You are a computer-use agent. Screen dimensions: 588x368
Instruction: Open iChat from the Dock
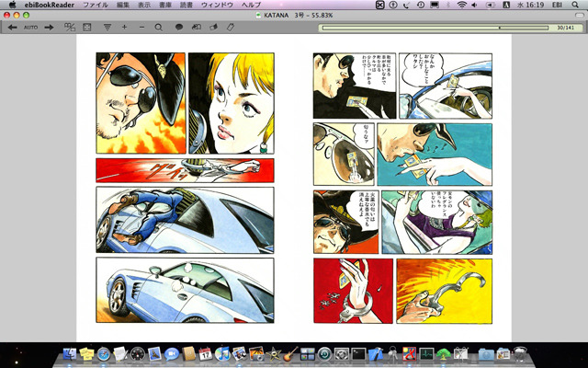(172, 353)
